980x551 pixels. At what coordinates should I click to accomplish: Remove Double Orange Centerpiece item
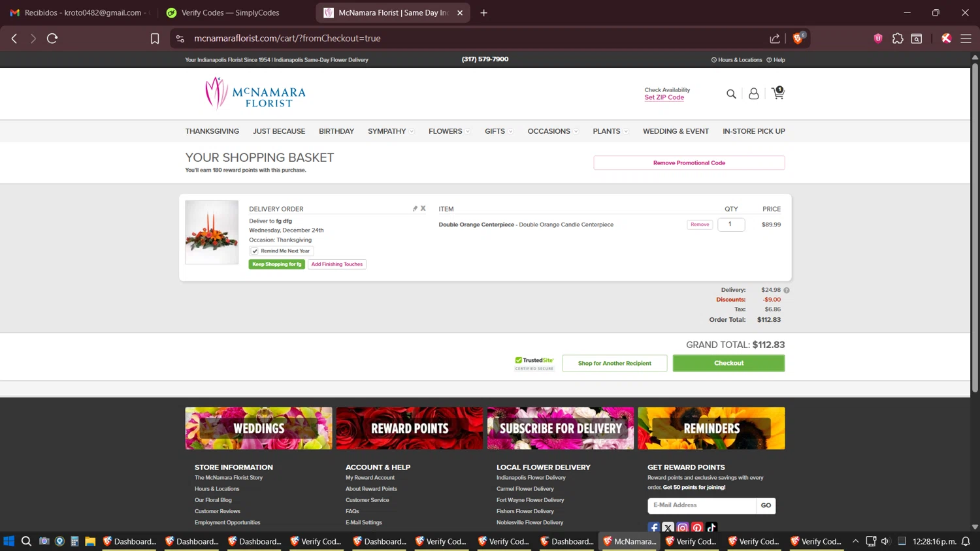tap(700, 225)
